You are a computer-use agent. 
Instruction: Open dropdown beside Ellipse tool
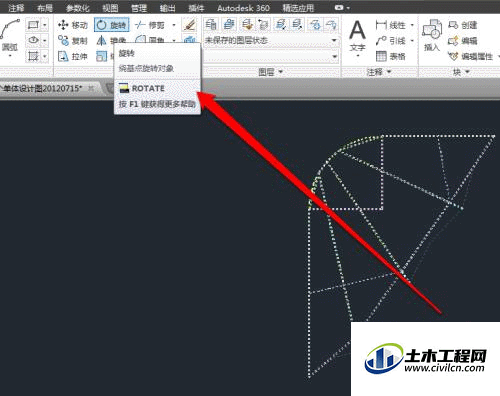click(x=45, y=40)
